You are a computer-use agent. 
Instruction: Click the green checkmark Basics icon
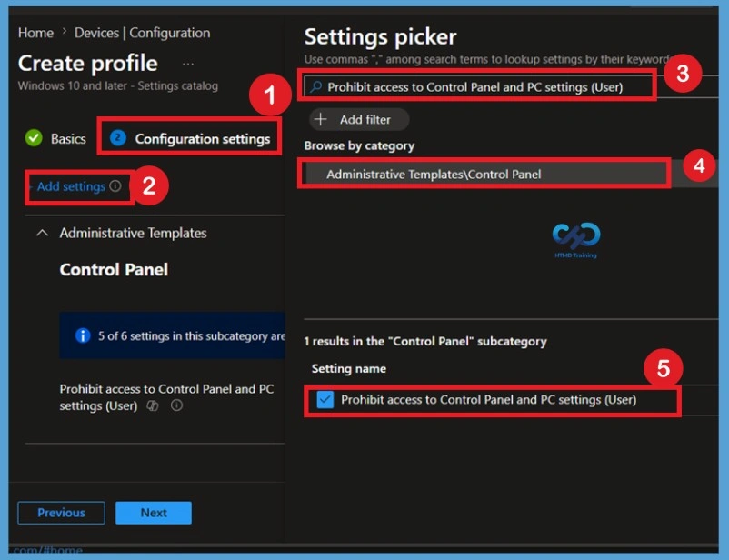click(34, 138)
